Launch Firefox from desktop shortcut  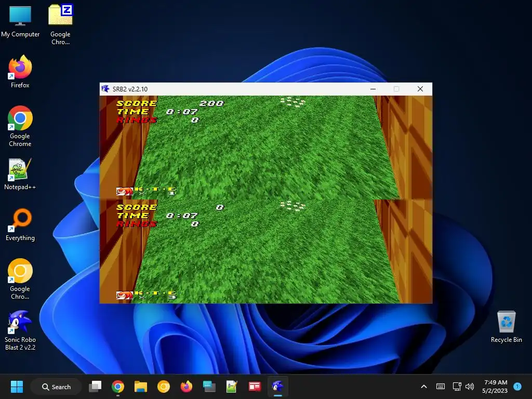pyautogui.click(x=20, y=72)
